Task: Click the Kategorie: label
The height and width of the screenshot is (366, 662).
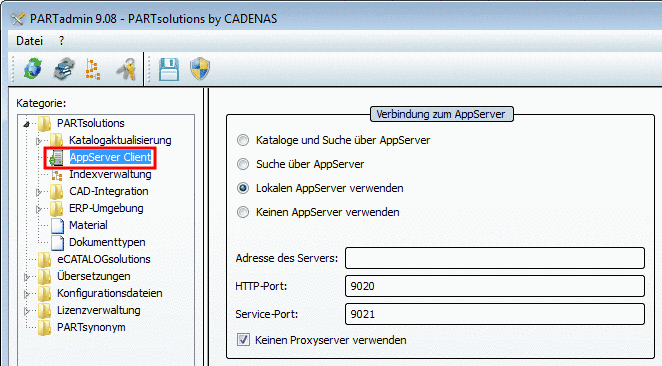Action: click(x=41, y=103)
